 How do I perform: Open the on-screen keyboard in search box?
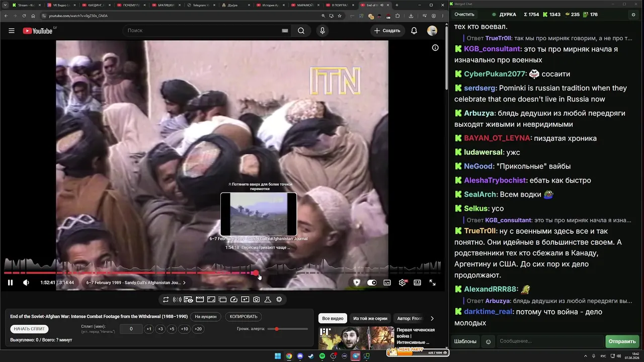(x=285, y=31)
